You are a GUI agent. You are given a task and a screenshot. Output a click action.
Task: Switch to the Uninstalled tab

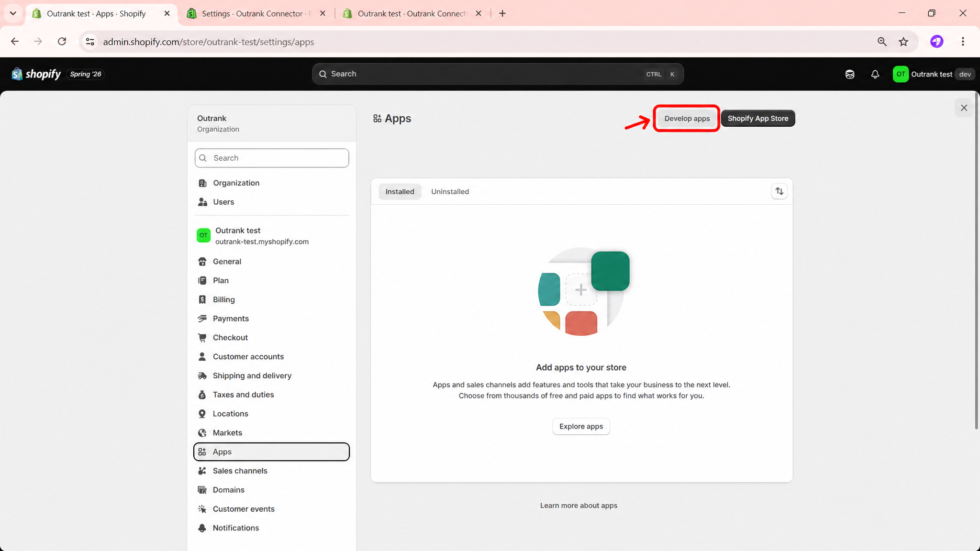coord(450,192)
